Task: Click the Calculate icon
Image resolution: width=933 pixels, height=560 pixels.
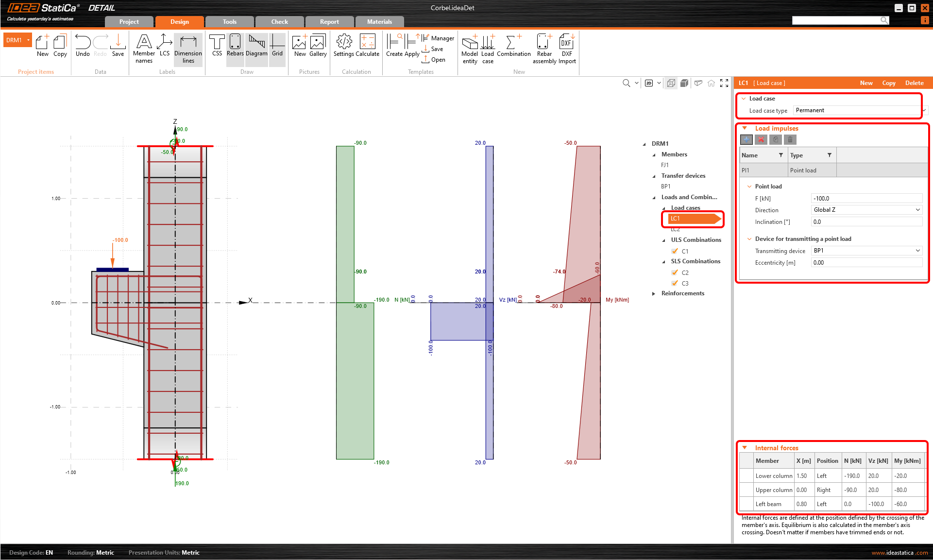Action: (x=367, y=46)
